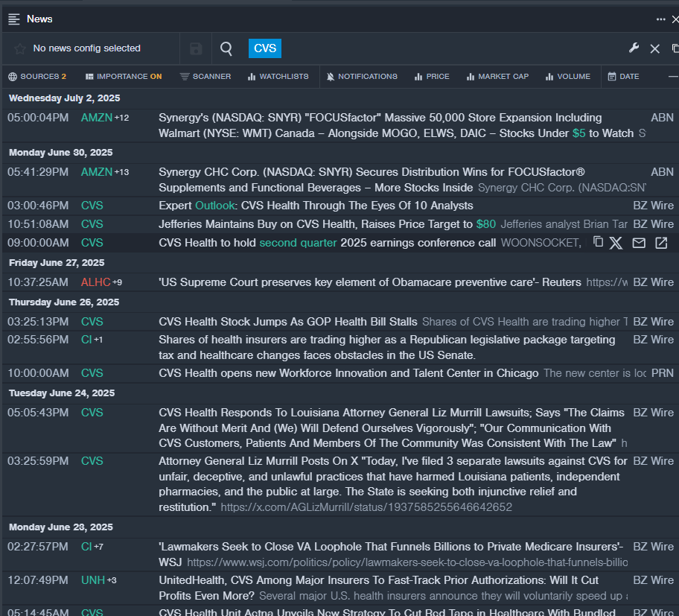Click the Thursday June 26, 2025 date header
This screenshot has height=616, width=679.
coord(64,302)
